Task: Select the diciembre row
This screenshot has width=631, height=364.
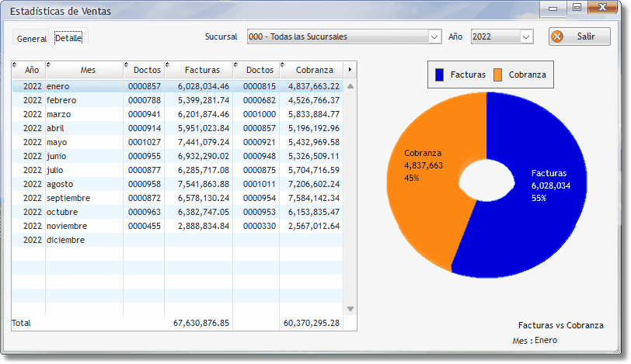Action: pos(177,241)
